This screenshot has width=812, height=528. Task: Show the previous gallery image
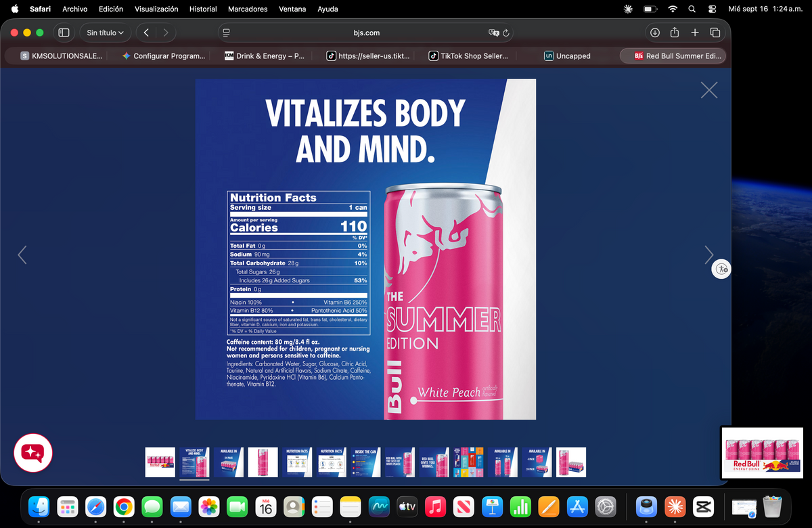(x=22, y=255)
